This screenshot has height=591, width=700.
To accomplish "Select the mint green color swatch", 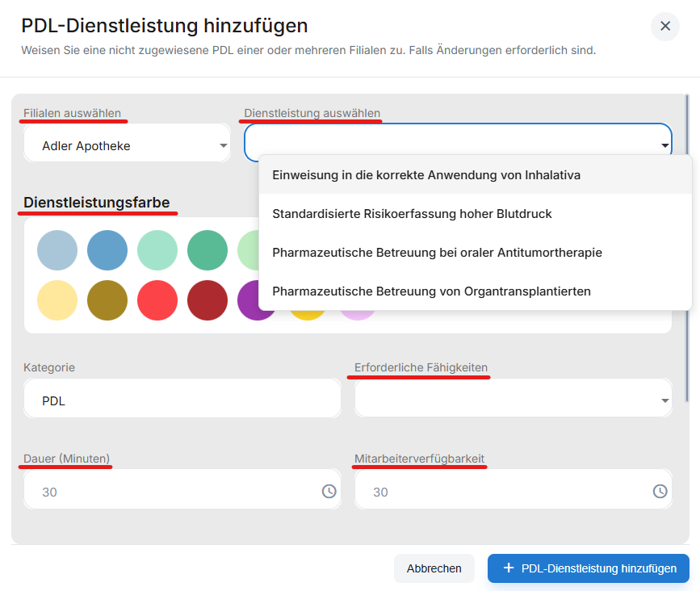I will point(157,250).
